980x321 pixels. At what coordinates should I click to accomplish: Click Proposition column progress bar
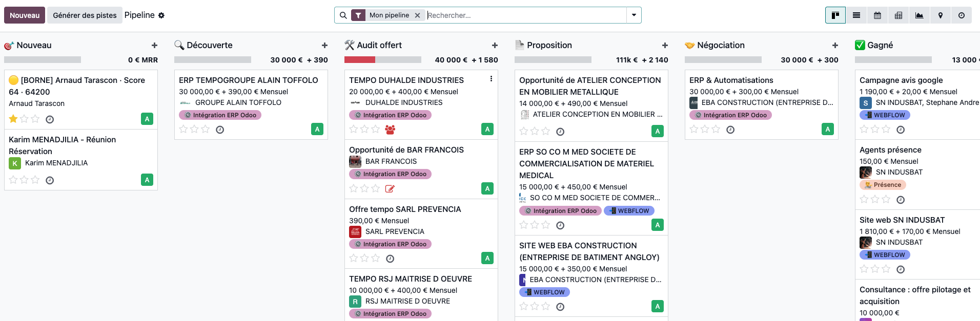tap(553, 60)
